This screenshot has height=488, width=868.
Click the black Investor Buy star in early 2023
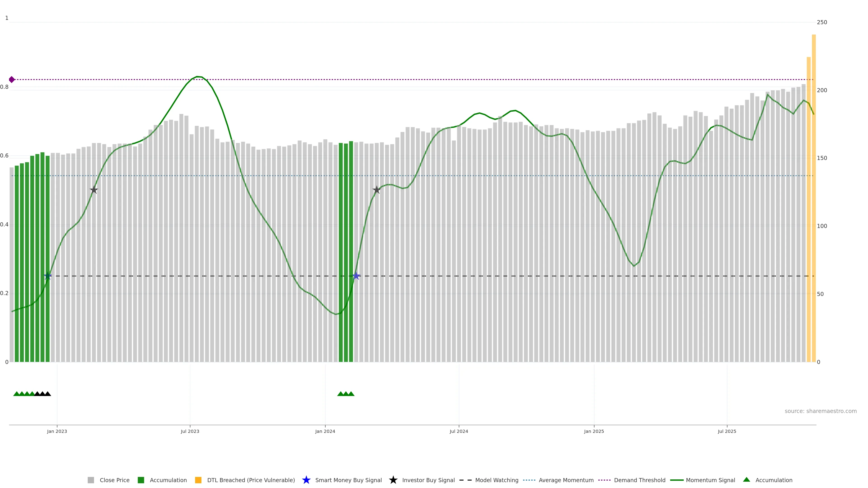coord(94,190)
